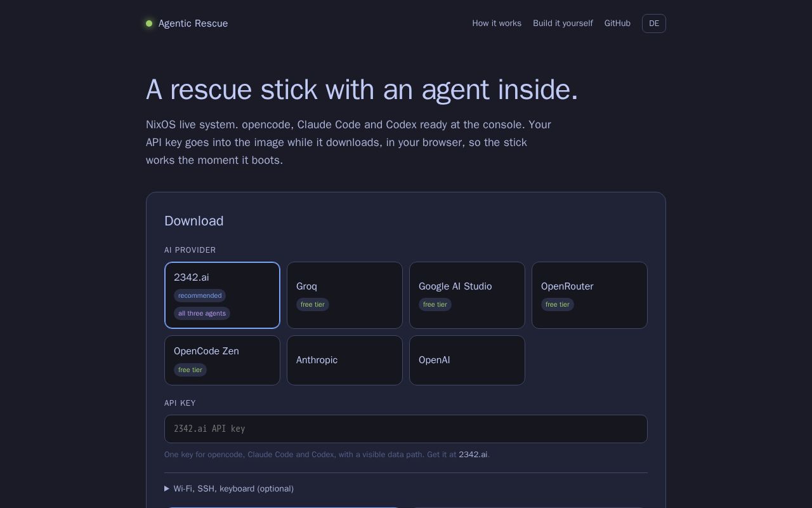Click the Download section heading
This screenshot has height=508, width=812.
[x=194, y=221]
